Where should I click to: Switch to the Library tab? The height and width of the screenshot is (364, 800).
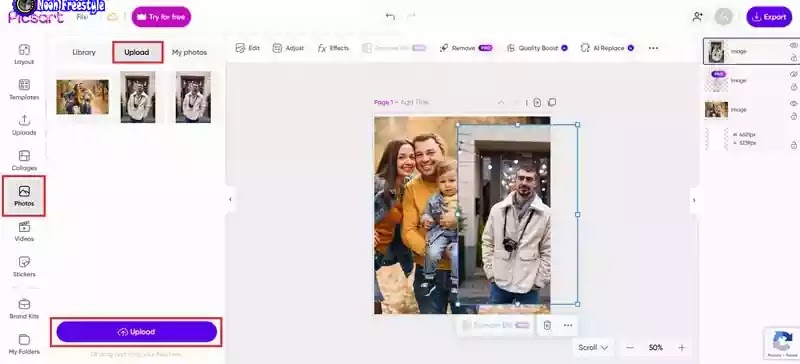(84, 52)
